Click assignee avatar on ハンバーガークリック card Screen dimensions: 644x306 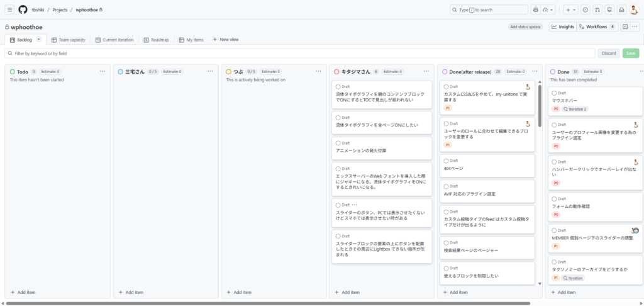636,162
